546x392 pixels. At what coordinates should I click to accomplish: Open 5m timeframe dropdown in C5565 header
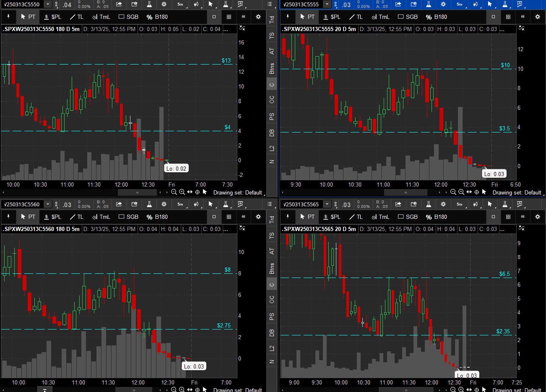(459, 204)
